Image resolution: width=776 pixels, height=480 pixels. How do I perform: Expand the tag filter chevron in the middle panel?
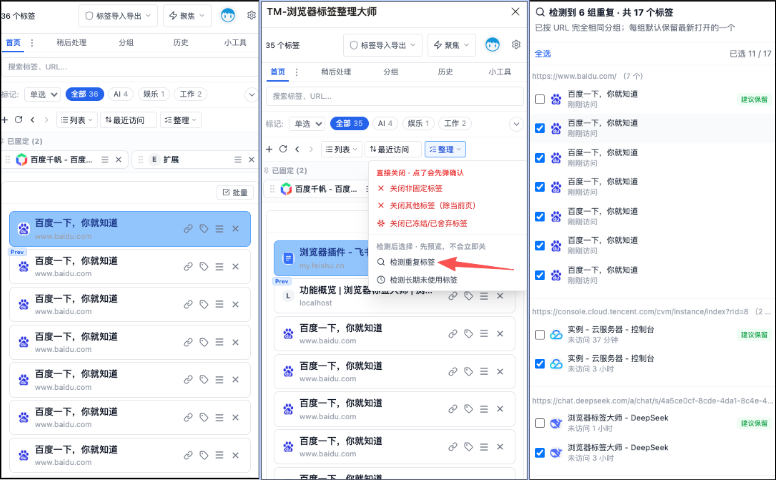click(516, 124)
